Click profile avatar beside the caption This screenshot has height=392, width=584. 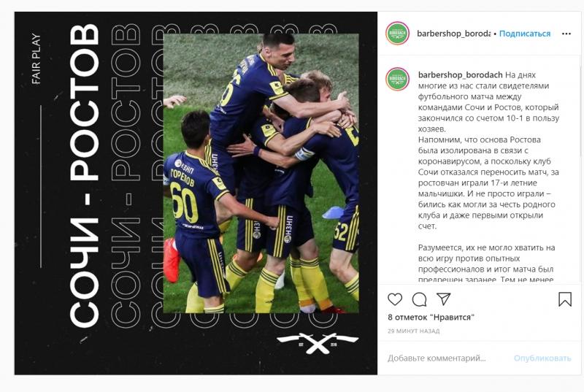(397, 79)
